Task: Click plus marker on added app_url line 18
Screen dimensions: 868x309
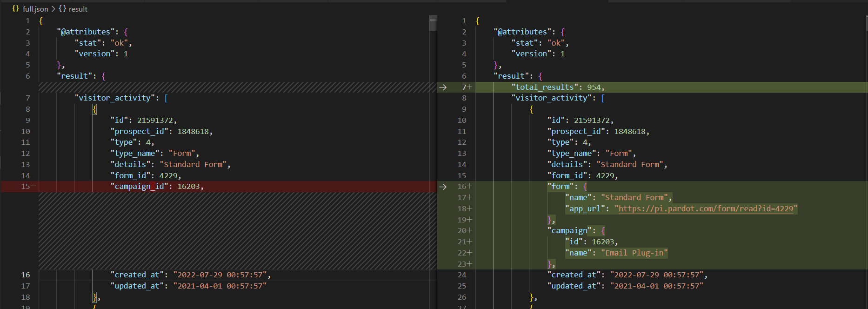Action: tap(470, 209)
